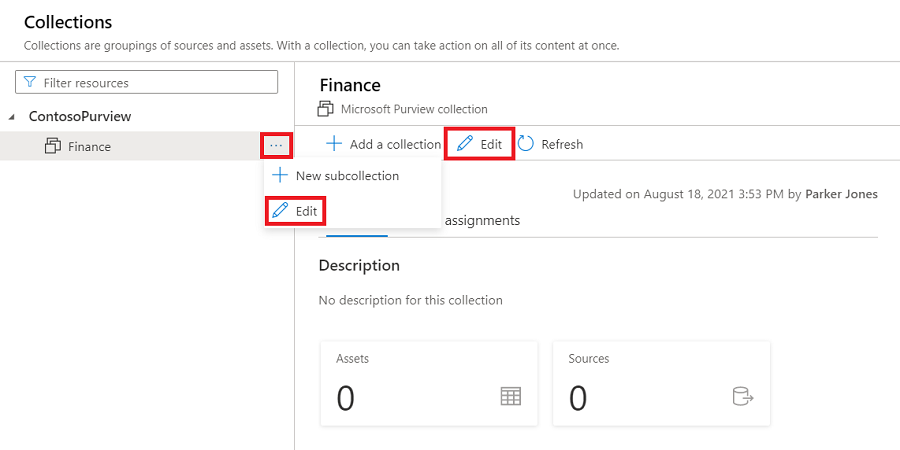
Task: Open the Sources count card
Action: (x=661, y=387)
